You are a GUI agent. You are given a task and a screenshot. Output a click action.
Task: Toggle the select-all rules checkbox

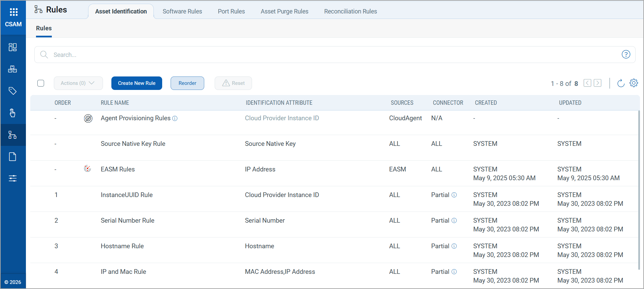41,83
